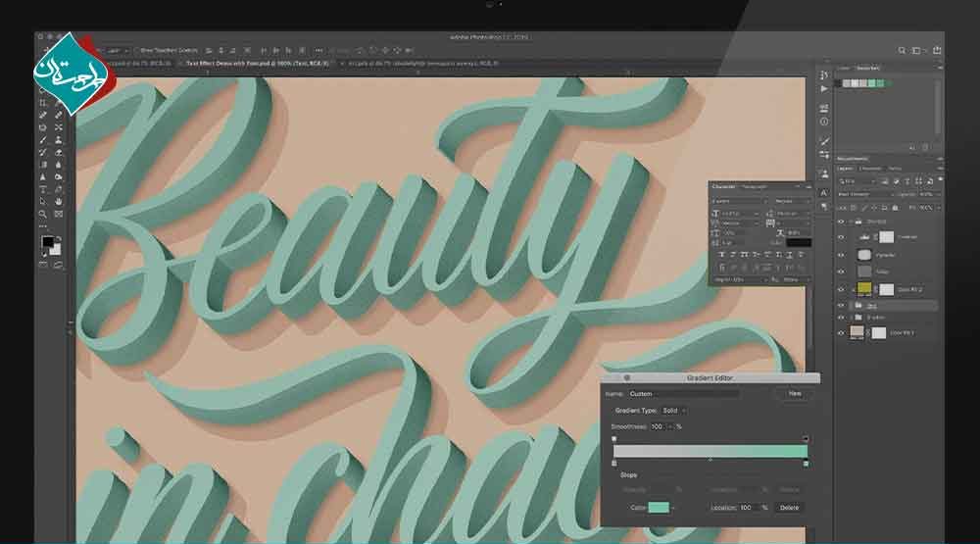Select the right green color stop
980x544 pixels.
coord(805,464)
